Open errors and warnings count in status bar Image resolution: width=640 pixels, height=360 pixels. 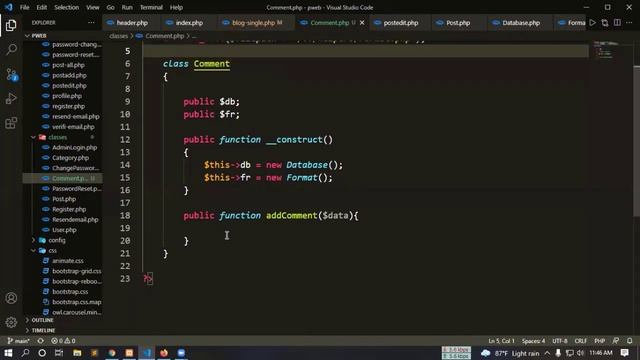point(63,340)
